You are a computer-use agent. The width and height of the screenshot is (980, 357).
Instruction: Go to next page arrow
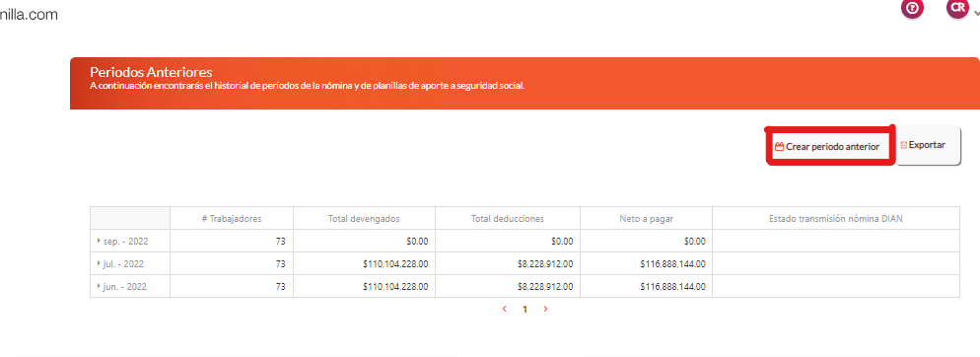pos(545,309)
